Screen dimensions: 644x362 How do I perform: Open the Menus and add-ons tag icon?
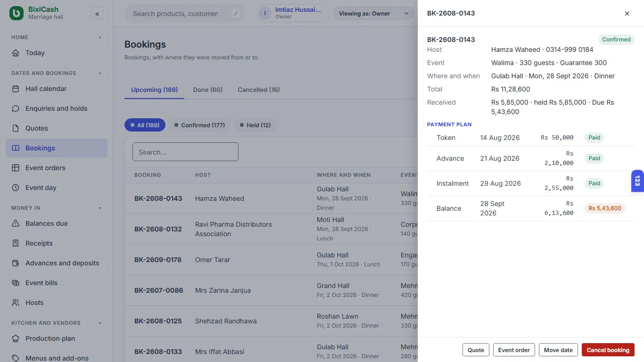click(16, 358)
